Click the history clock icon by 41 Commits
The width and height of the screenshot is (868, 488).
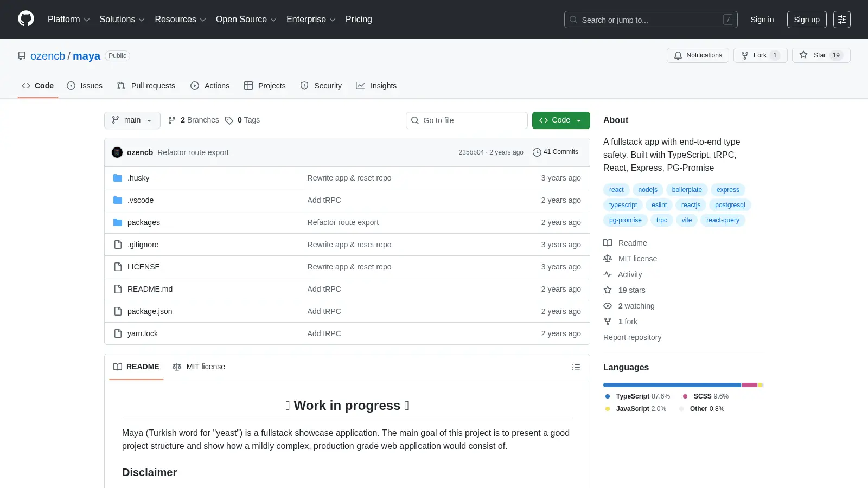(x=537, y=152)
